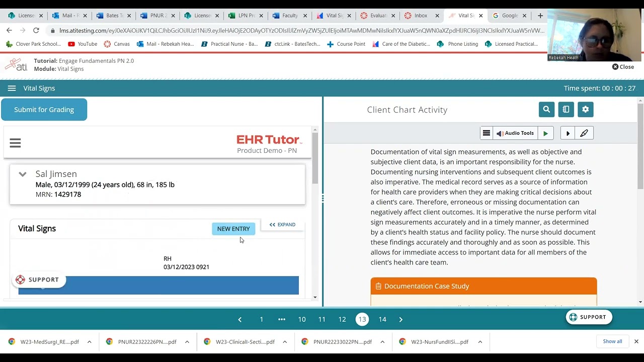Viewport: 644px width, 362px height.
Task: Reload the page
Action: [36, 30]
